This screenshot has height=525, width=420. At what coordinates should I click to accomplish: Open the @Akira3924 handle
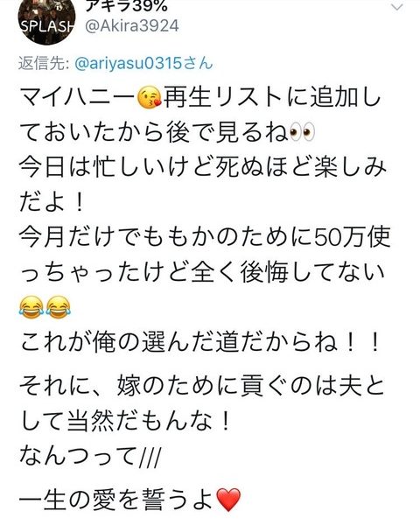coord(131,26)
